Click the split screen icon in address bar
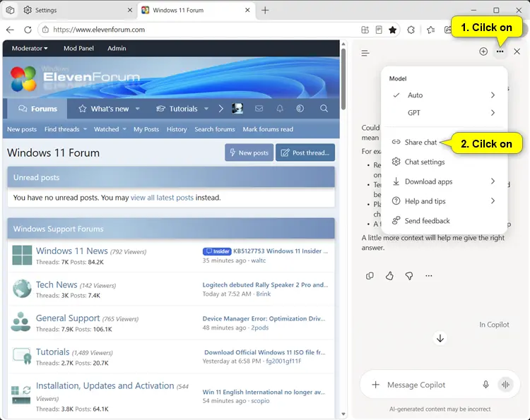530x420 pixels. [x=365, y=30]
